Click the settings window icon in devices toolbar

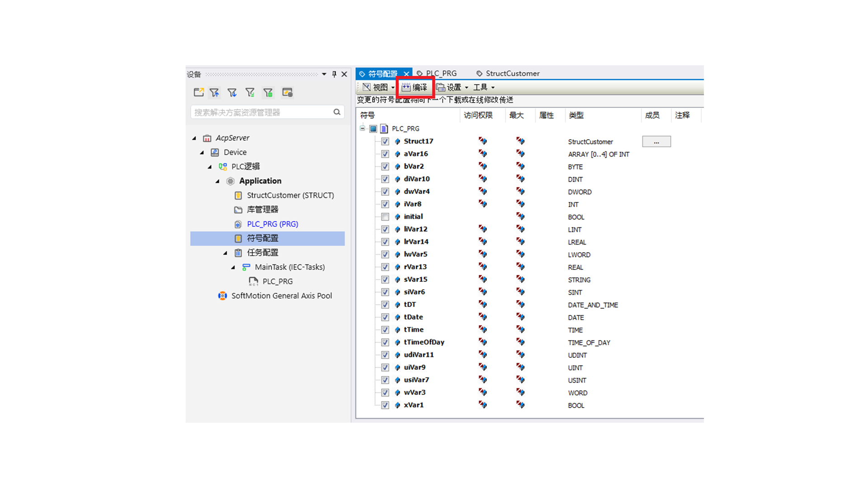pos(287,92)
